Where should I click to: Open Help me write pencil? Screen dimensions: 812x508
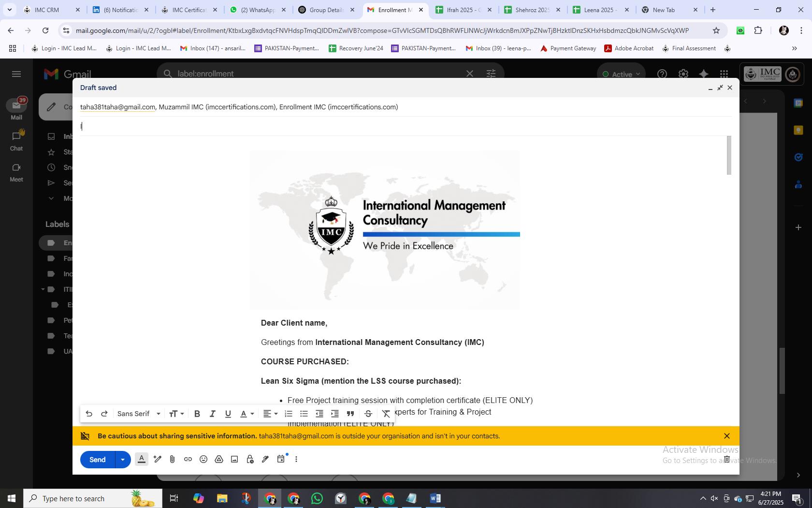157,459
